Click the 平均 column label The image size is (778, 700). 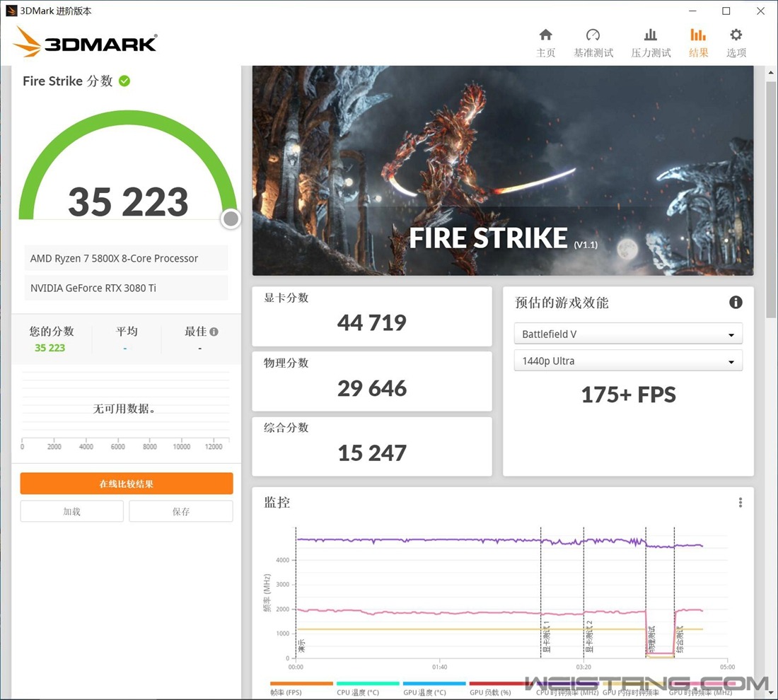(127, 331)
